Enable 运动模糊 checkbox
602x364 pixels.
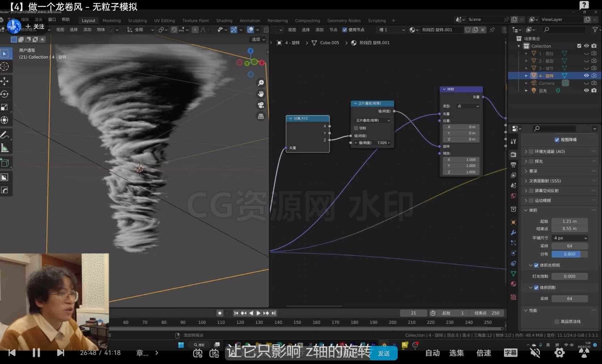531,200
